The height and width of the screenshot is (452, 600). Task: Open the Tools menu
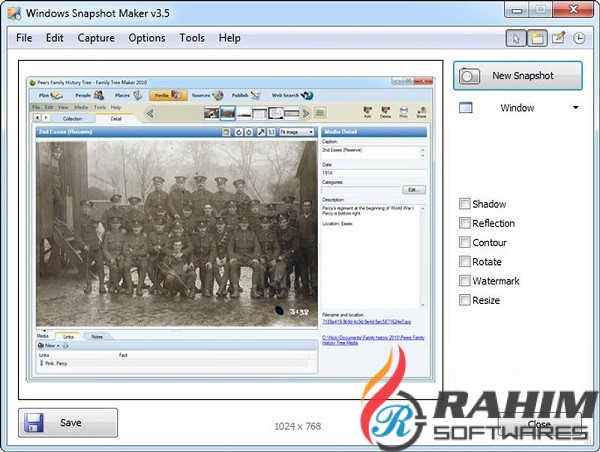click(192, 38)
